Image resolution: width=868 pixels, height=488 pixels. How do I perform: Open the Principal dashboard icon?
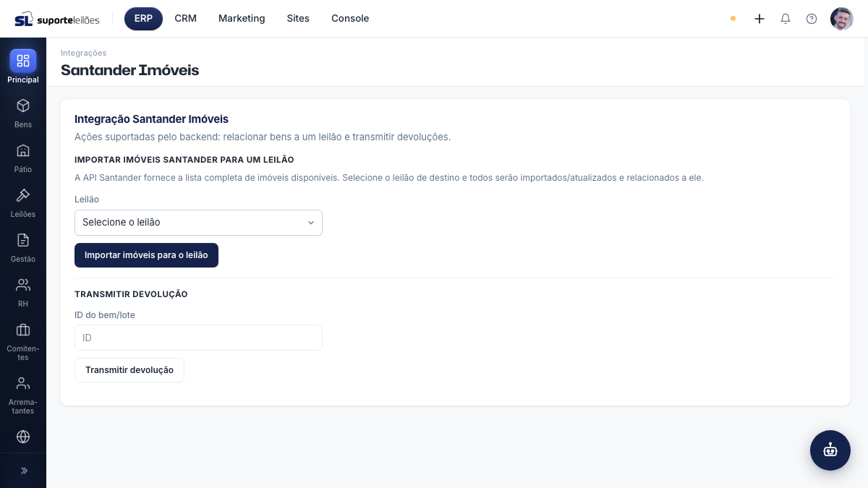(23, 61)
